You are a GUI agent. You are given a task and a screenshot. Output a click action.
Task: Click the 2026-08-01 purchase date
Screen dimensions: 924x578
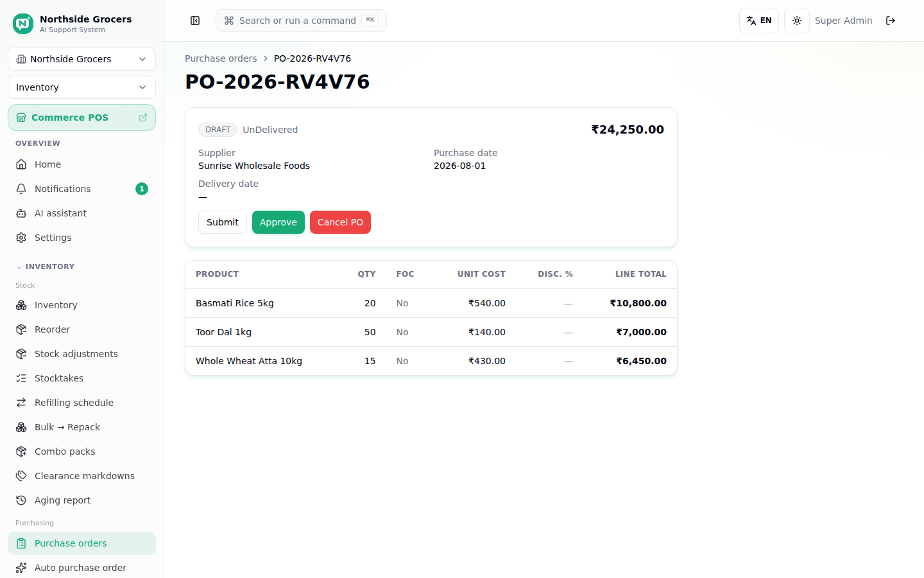459,166
